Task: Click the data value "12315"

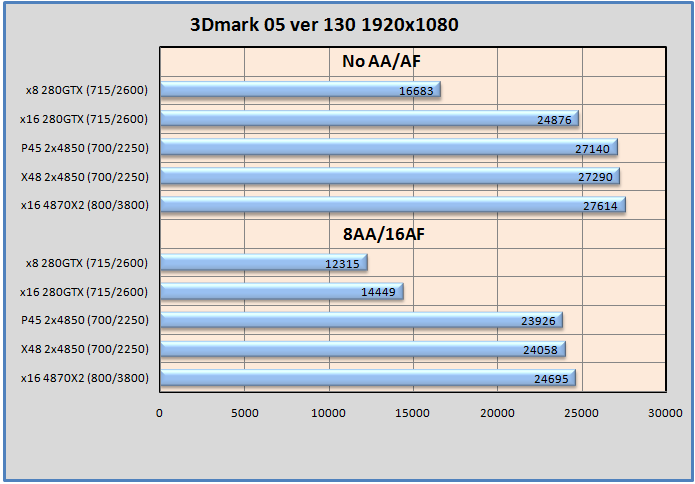Action: click(342, 264)
